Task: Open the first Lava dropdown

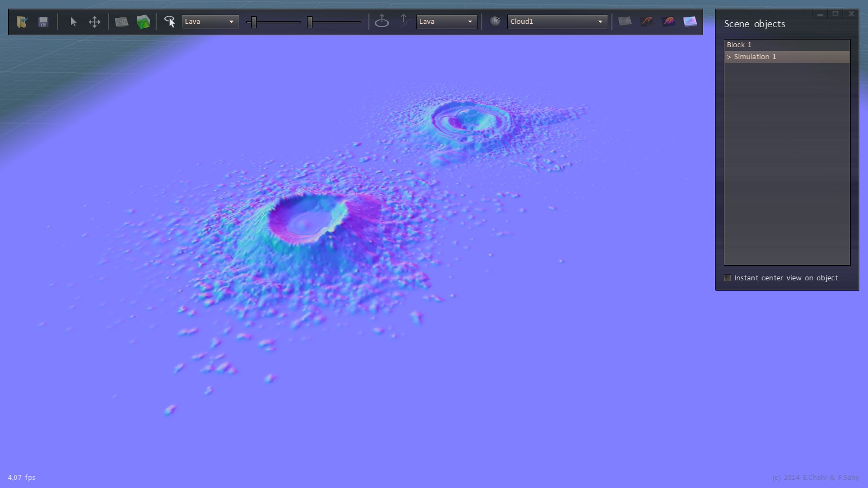Action: pos(210,22)
